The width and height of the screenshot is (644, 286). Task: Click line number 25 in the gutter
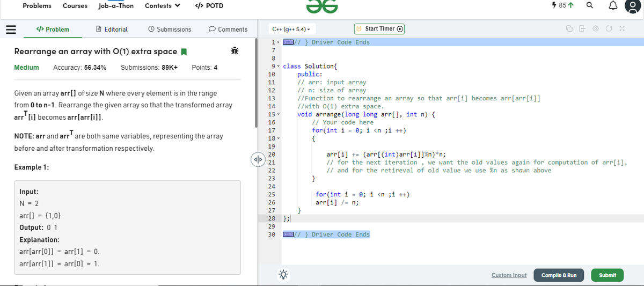(x=271, y=194)
